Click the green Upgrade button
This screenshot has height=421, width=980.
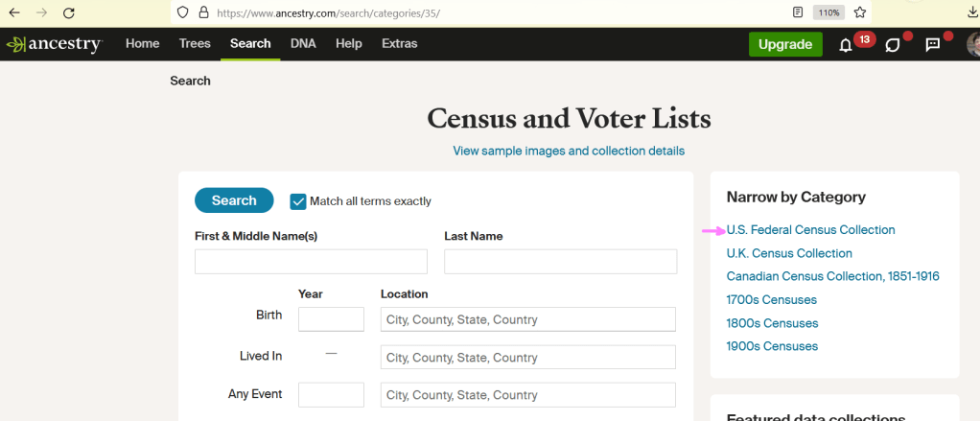click(785, 44)
